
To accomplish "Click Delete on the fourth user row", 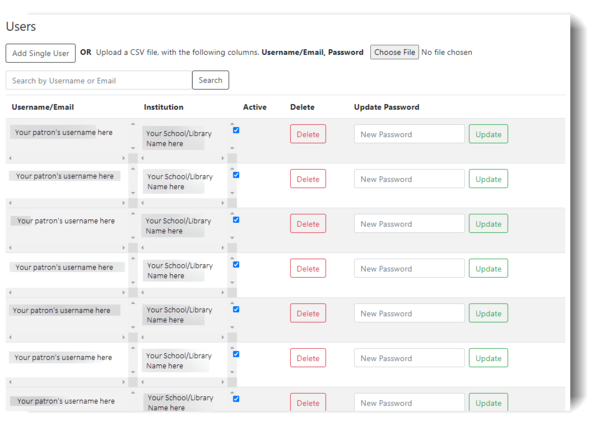I will tap(308, 268).
